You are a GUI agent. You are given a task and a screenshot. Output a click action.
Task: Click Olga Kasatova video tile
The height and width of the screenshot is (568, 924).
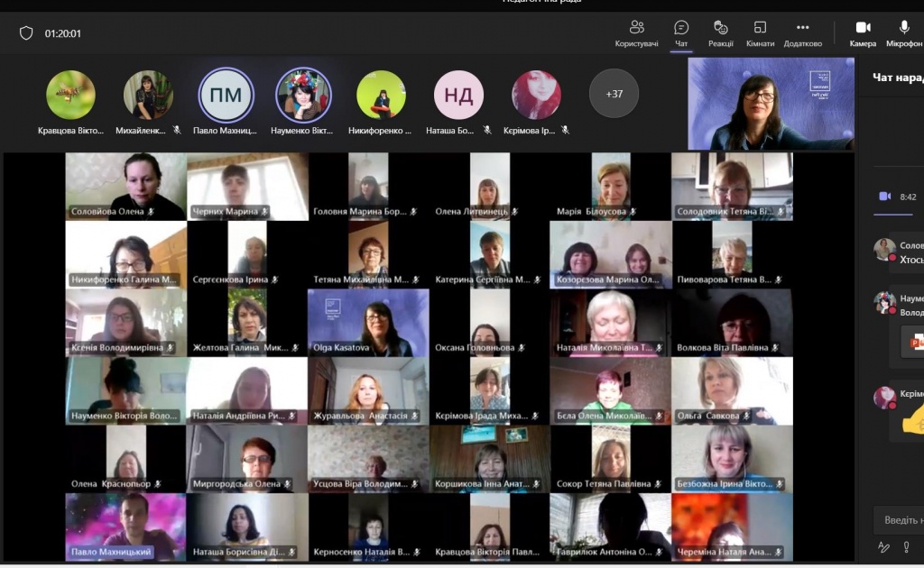click(x=368, y=323)
